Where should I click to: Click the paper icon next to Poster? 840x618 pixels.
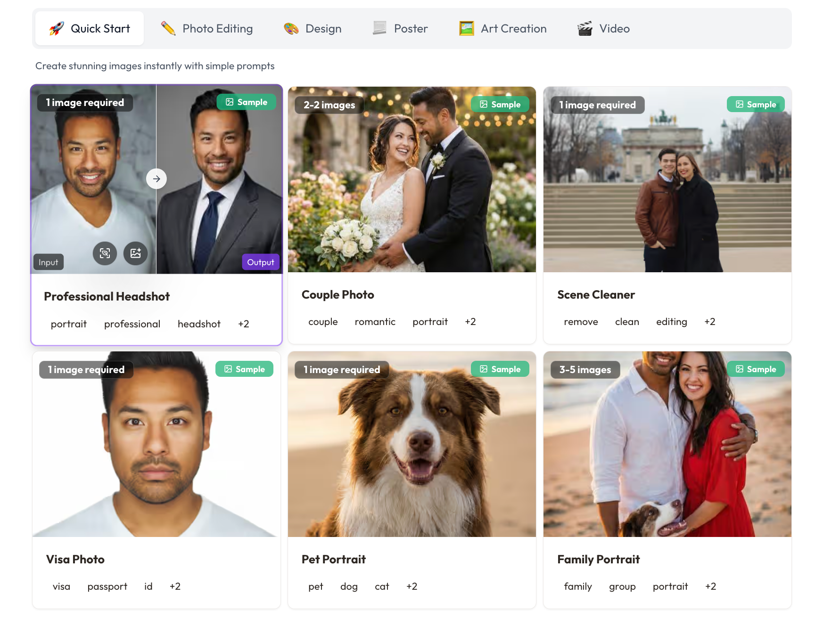click(378, 28)
